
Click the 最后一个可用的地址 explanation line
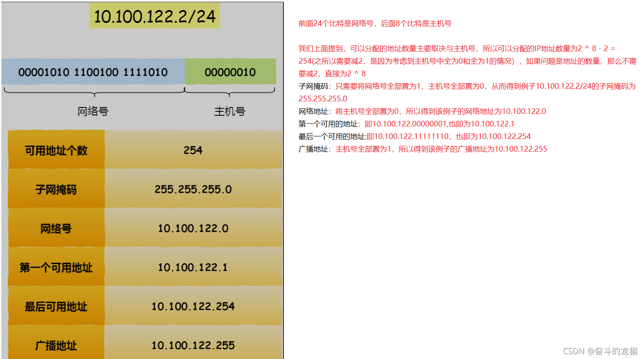(415, 136)
